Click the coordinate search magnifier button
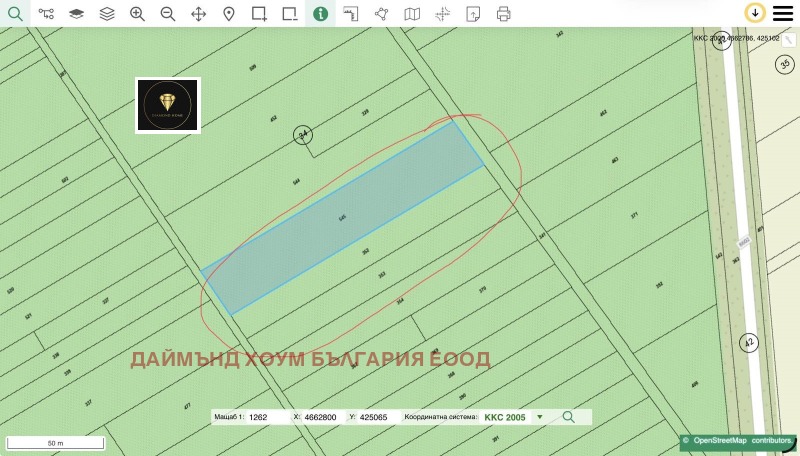This screenshot has height=456, width=800. pyautogui.click(x=569, y=417)
